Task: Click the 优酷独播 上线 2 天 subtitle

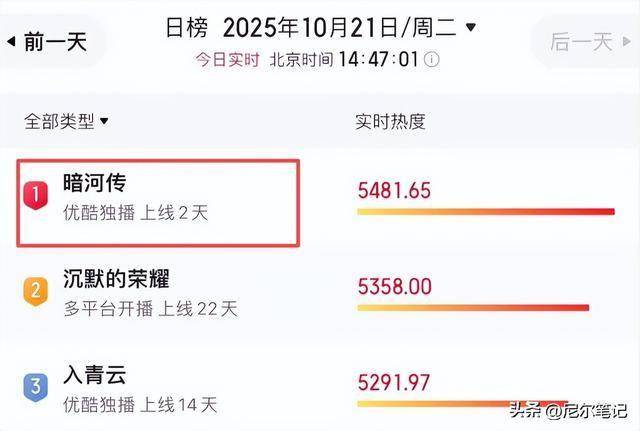Action: (x=135, y=212)
